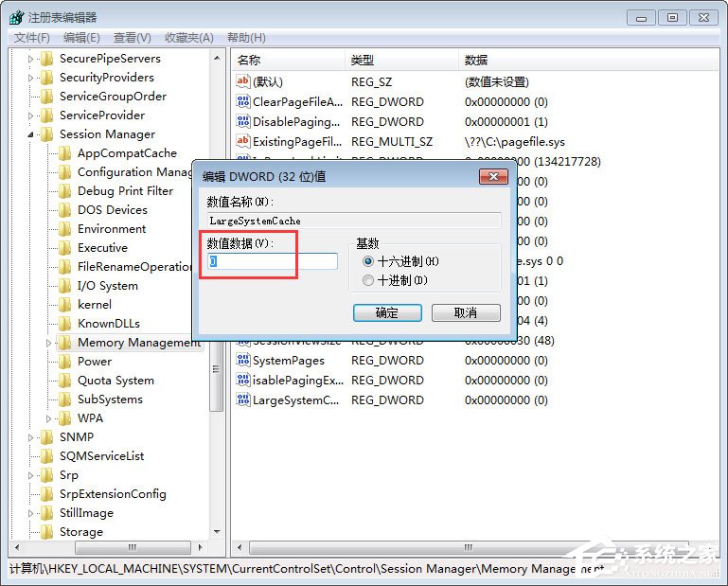
Task: Open the 编辑(E) menu
Action: (81, 38)
